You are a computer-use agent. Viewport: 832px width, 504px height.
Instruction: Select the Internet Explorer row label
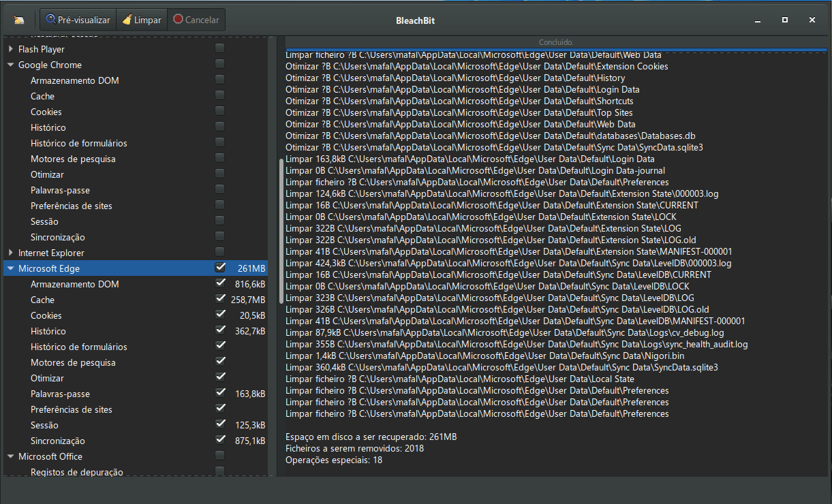click(x=52, y=253)
